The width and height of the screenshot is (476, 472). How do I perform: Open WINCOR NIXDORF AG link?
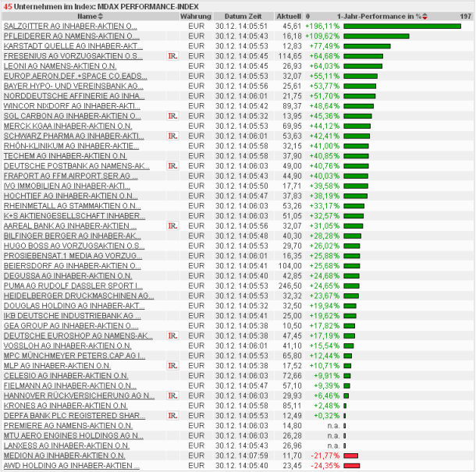coord(72,106)
